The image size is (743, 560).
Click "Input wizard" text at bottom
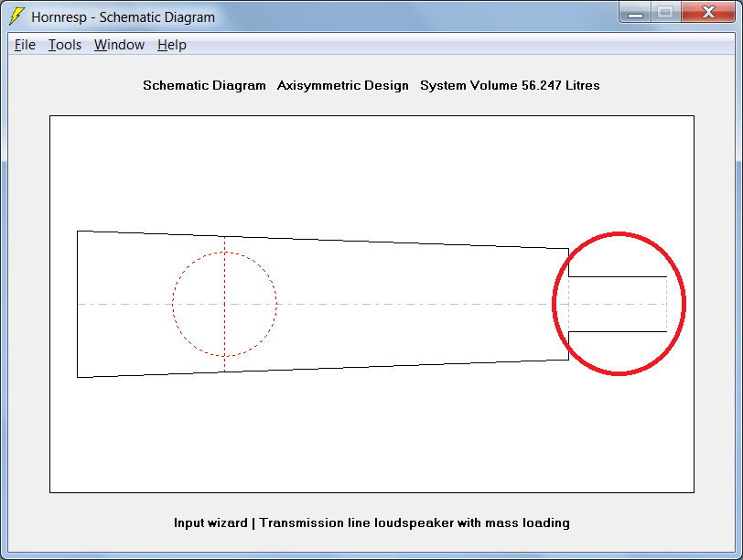pyautogui.click(x=210, y=522)
